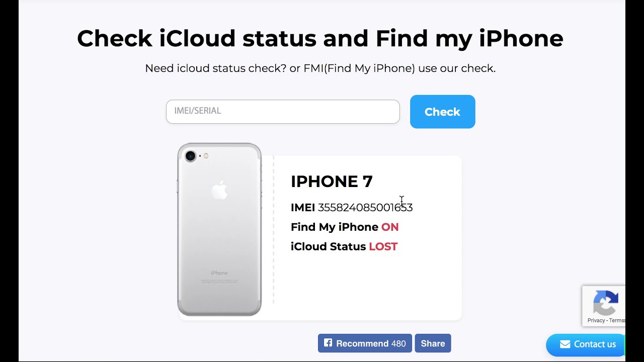Screen dimensions: 644x362
Task: Click the IMEI number 355824085001653
Action: (x=365, y=207)
